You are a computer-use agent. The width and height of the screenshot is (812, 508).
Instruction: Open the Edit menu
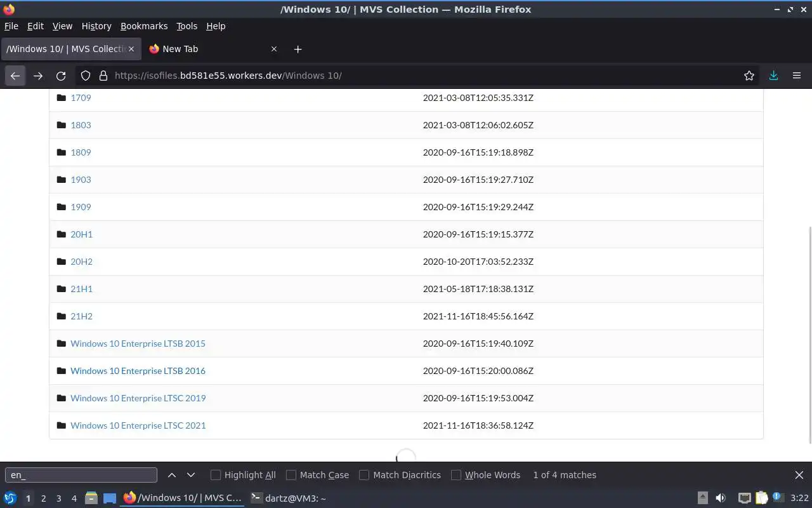coord(36,26)
